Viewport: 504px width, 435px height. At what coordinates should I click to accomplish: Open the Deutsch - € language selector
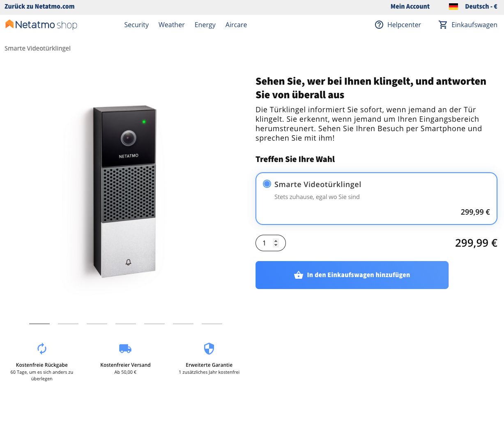[481, 7]
